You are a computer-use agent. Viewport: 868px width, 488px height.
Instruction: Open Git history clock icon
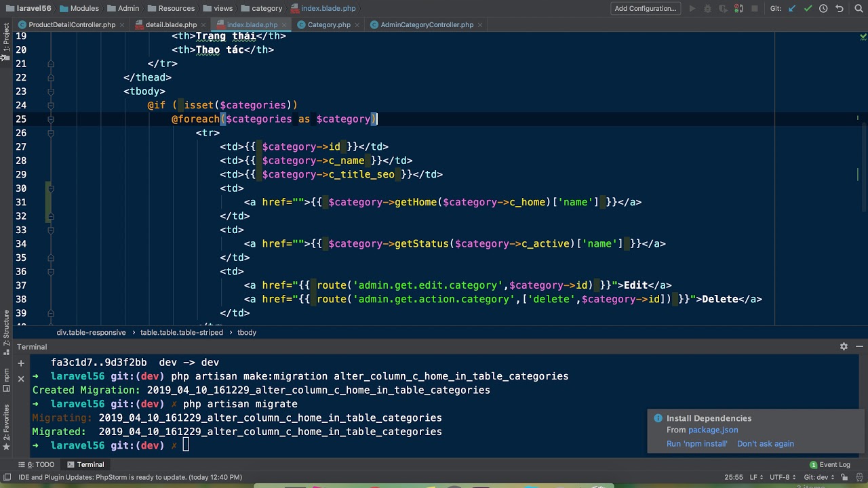click(823, 9)
